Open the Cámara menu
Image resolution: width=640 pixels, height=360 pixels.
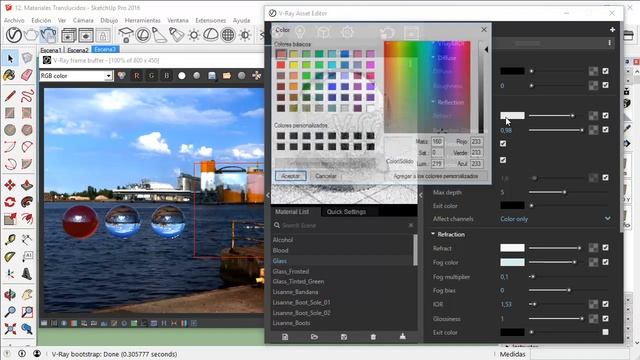click(83, 20)
